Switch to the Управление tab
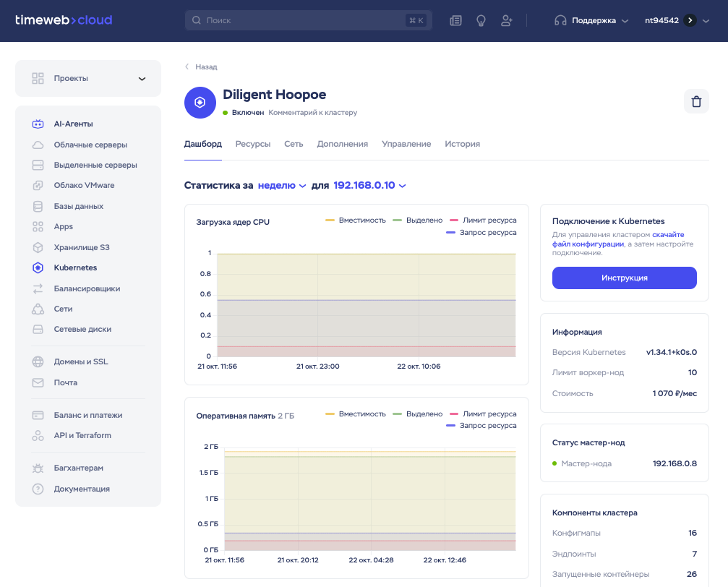This screenshot has height=587, width=728. pos(406,144)
